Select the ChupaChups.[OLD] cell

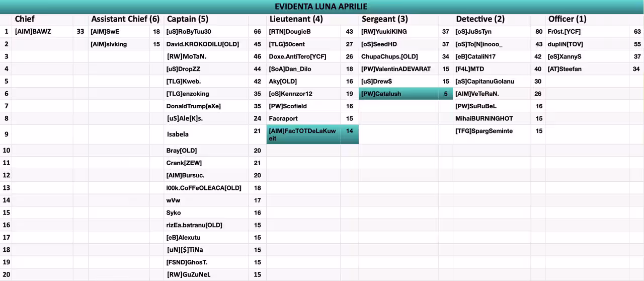pos(398,56)
